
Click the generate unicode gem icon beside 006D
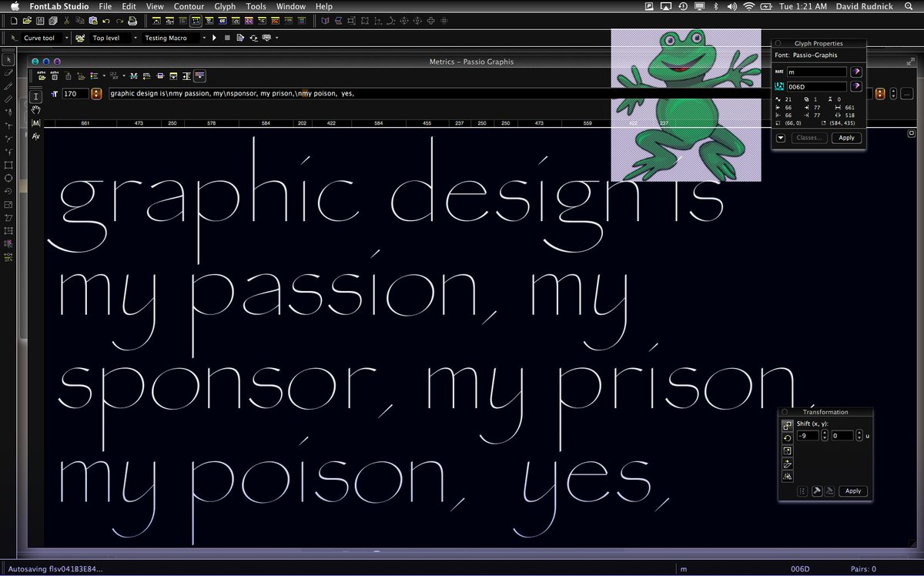coord(856,86)
